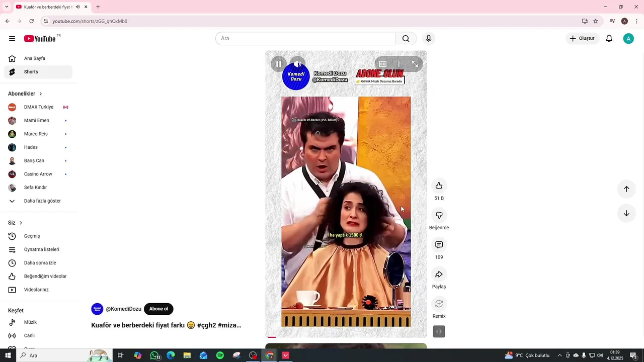Open Müzik under Keşfet
This screenshot has height=362, width=644.
point(38,322)
